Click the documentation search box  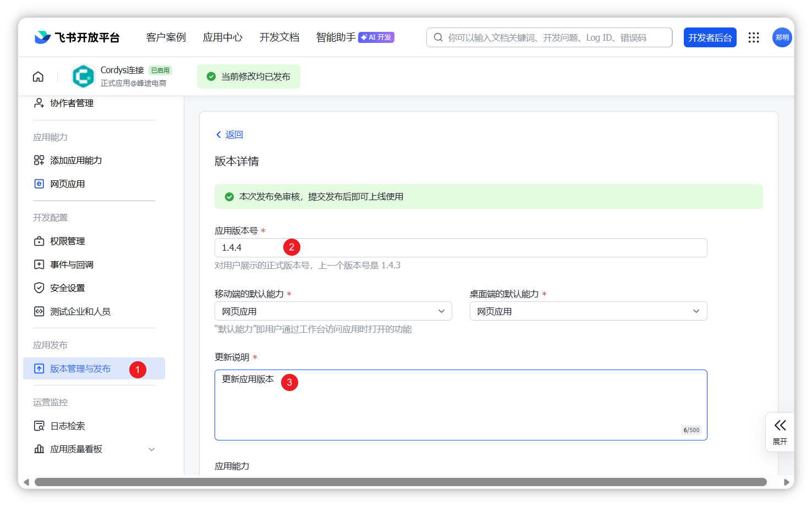[x=550, y=37]
